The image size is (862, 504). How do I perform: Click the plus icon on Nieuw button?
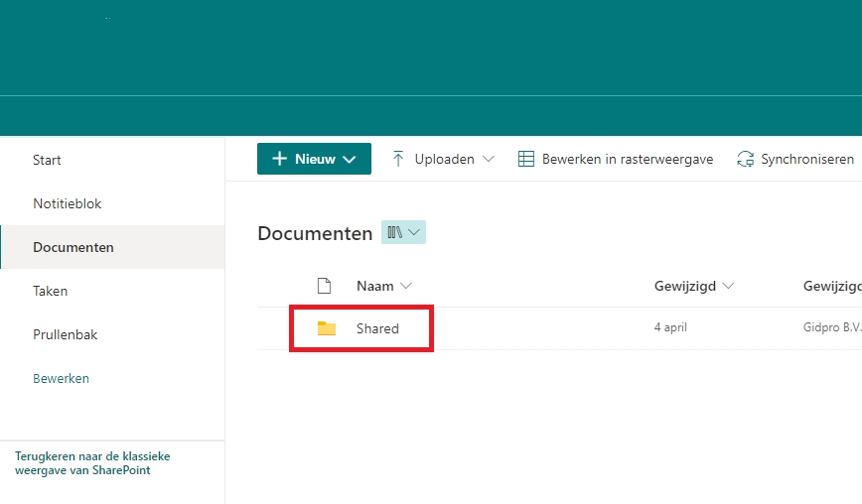280,159
